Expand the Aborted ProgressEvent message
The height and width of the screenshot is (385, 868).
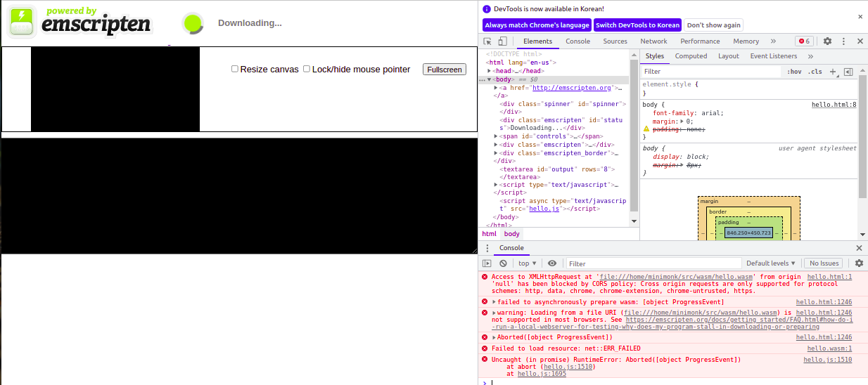tap(494, 338)
